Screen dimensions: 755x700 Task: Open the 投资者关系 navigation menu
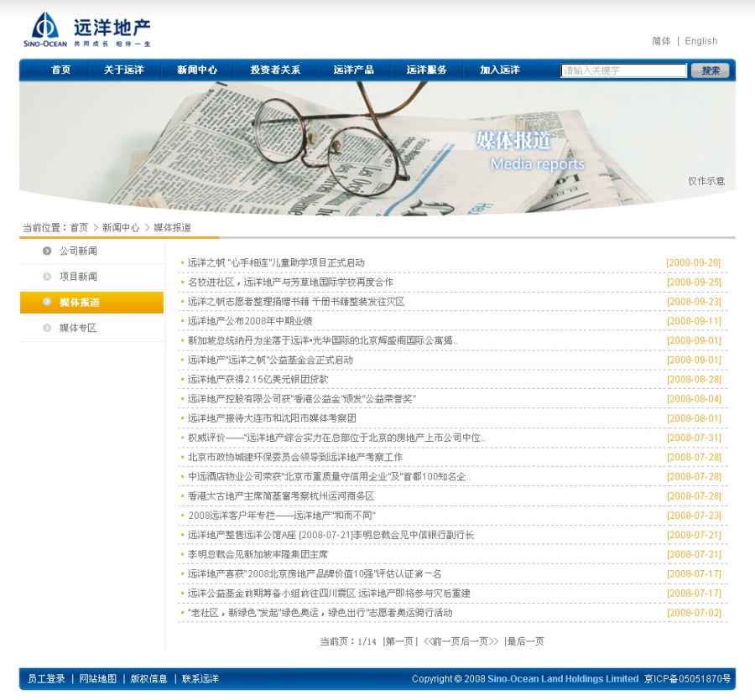[275, 70]
